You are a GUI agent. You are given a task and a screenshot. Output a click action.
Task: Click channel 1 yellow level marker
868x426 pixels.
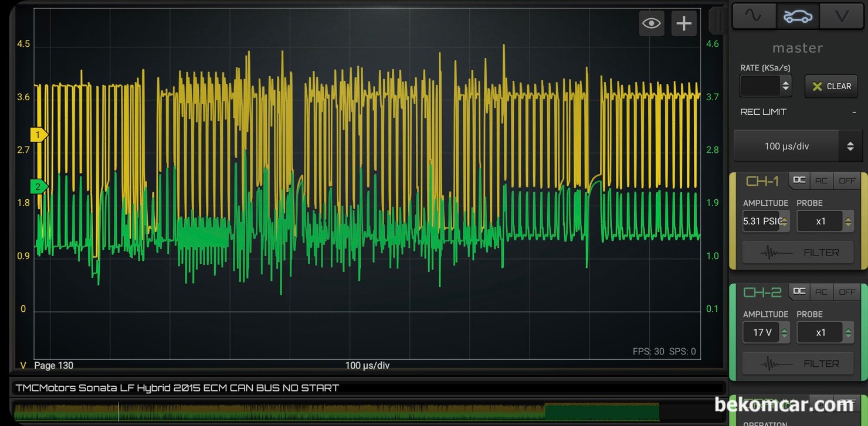pyautogui.click(x=39, y=135)
